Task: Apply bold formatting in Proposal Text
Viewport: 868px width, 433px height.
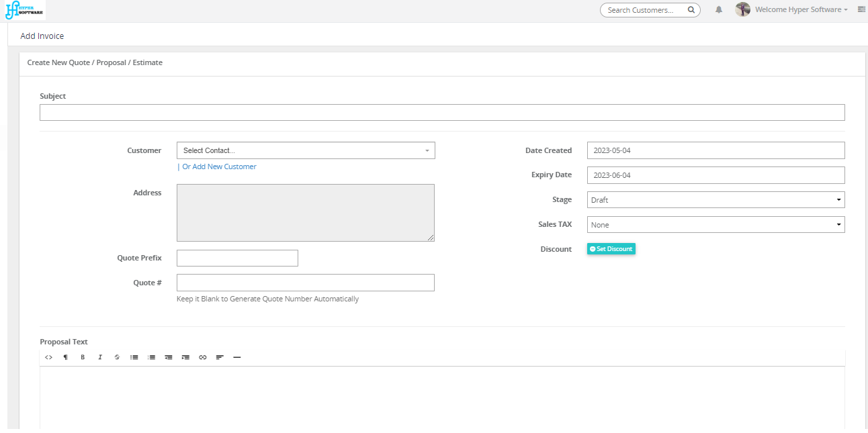Action: pos(83,357)
